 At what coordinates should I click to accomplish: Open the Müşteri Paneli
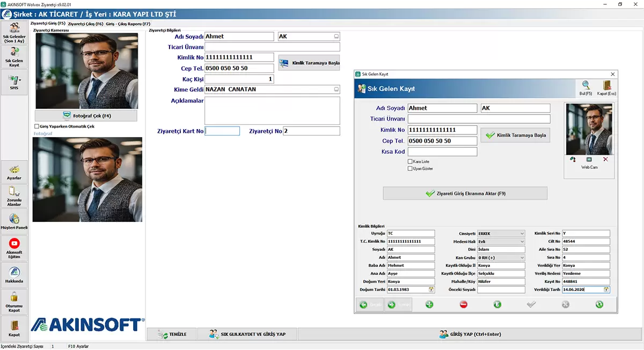(14, 222)
